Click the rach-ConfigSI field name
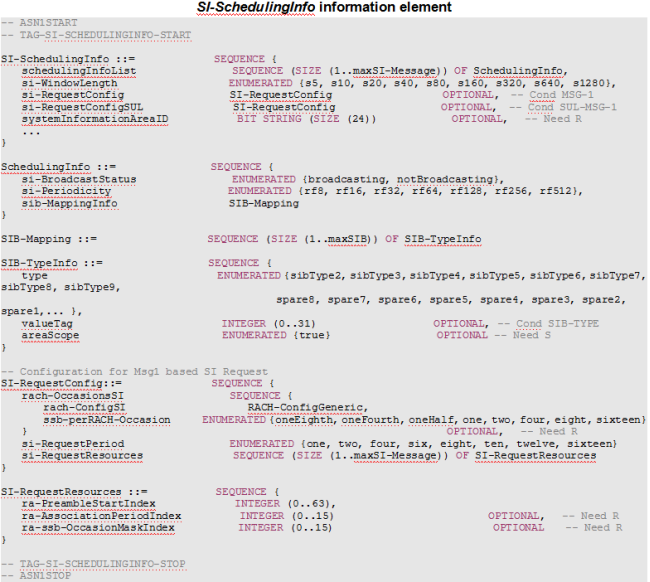The image size is (650, 582). point(84,408)
